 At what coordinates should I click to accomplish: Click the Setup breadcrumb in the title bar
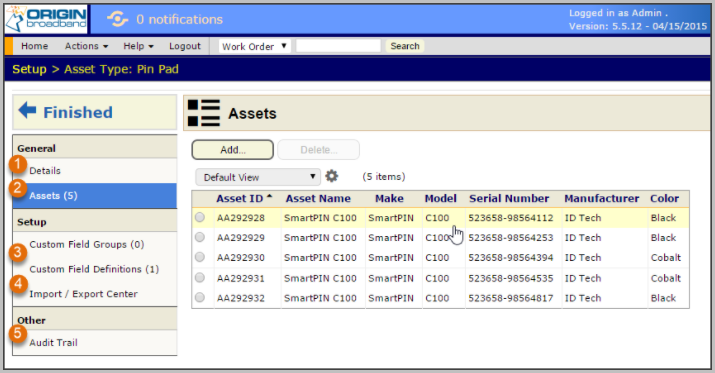(29, 69)
